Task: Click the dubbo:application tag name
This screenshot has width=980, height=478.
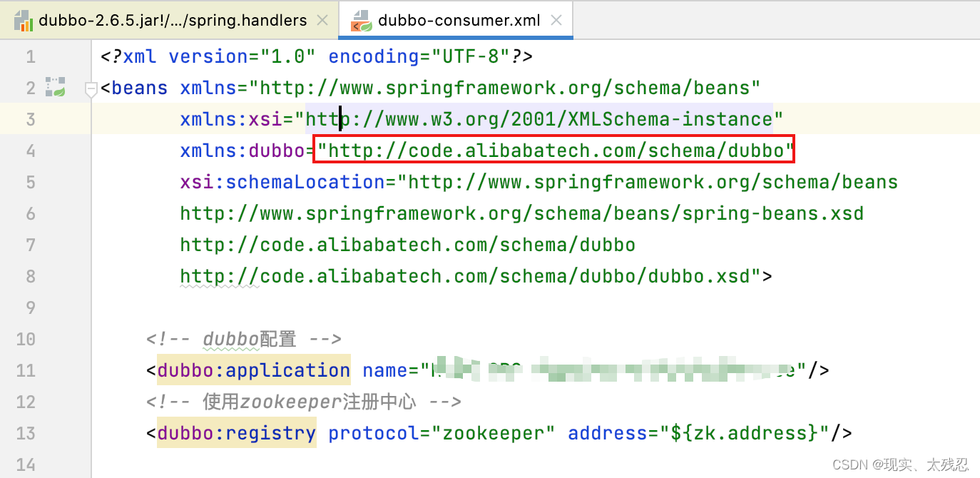Action: pyautogui.click(x=253, y=370)
